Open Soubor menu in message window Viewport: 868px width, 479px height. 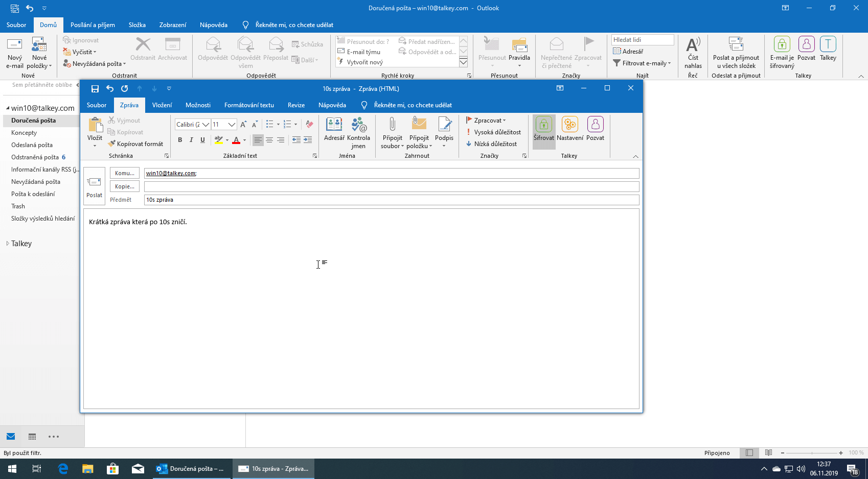tap(97, 105)
